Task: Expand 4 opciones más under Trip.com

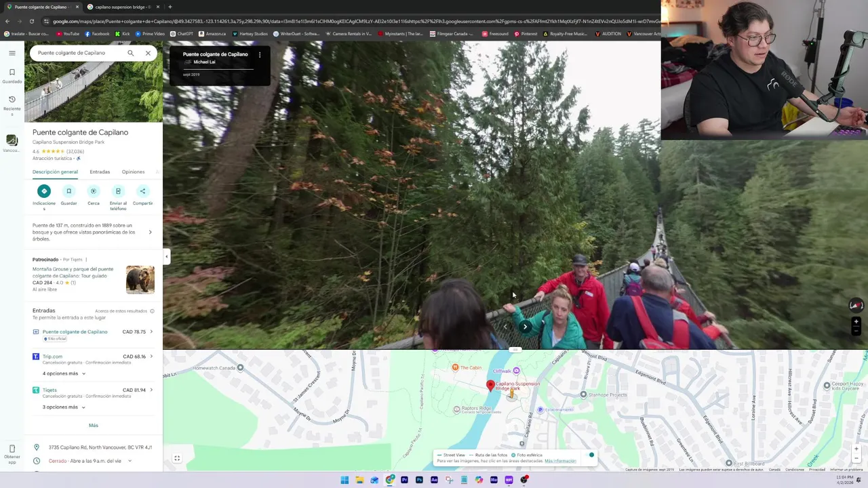Action: pyautogui.click(x=64, y=373)
